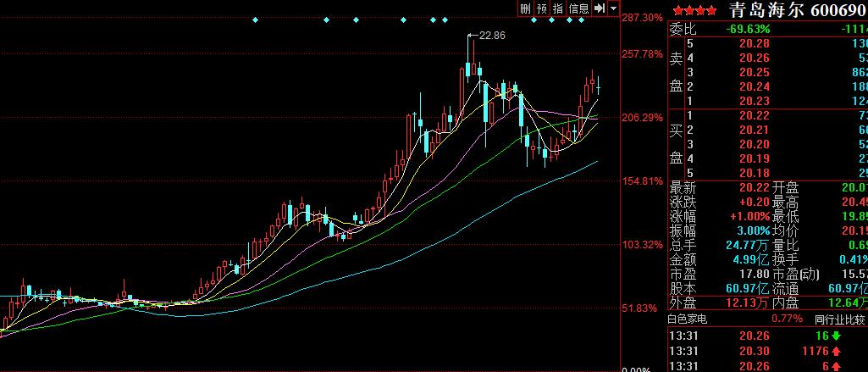Click the red star rating icons

tap(694, 10)
